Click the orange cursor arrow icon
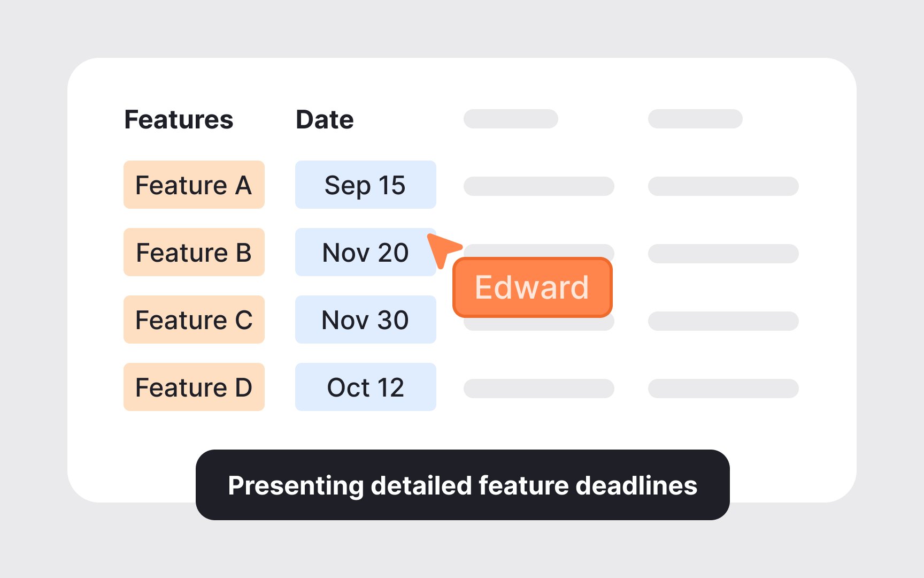Viewport: 924px width, 578px height. point(442,248)
